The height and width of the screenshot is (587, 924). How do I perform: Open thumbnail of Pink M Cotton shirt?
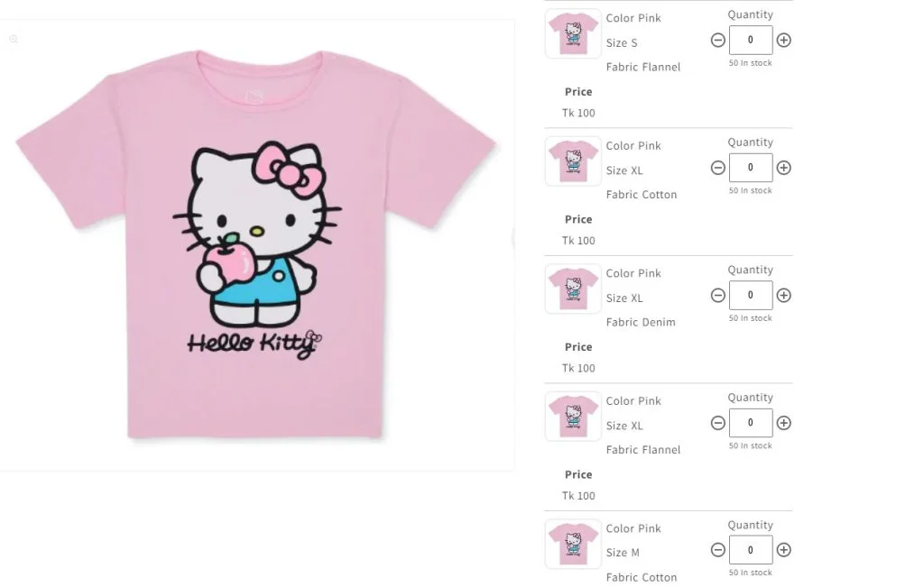573,544
